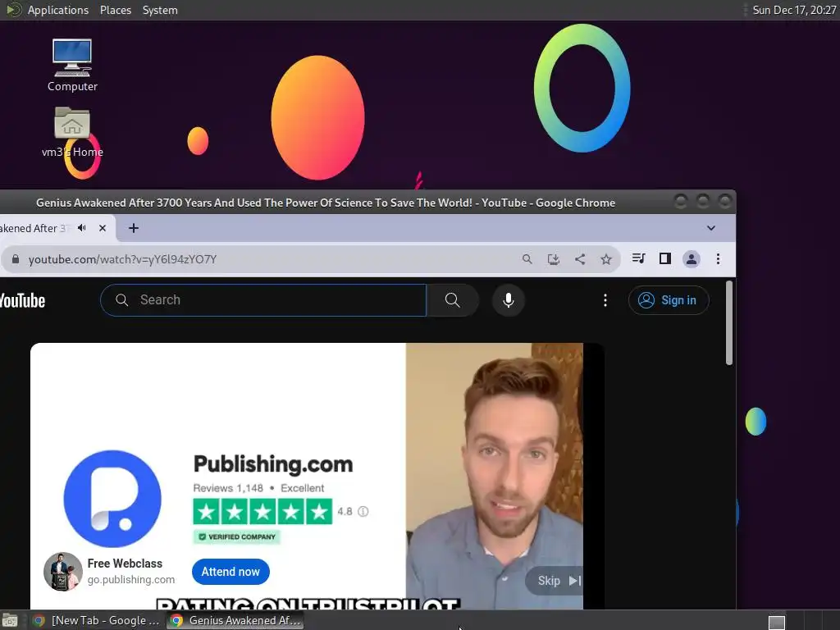Share this page icon

point(580,259)
